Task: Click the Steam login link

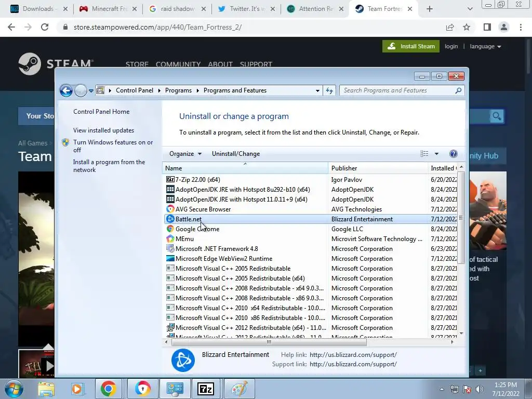Action: [x=451, y=46]
